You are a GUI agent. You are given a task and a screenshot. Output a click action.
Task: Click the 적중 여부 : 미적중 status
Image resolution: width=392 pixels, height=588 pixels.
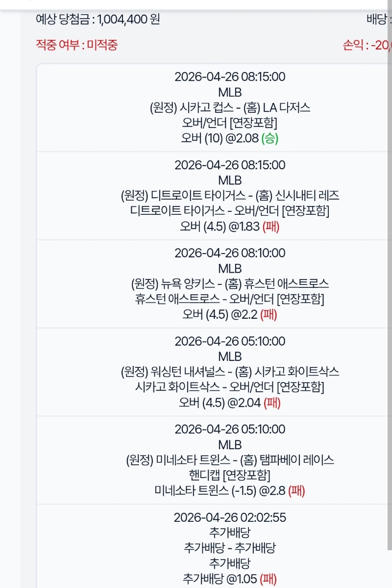(x=76, y=46)
